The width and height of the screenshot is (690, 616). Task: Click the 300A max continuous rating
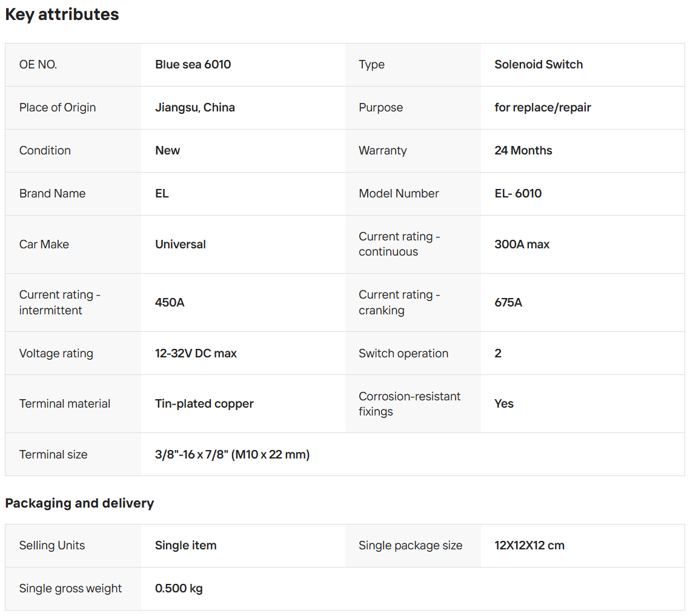(522, 244)
